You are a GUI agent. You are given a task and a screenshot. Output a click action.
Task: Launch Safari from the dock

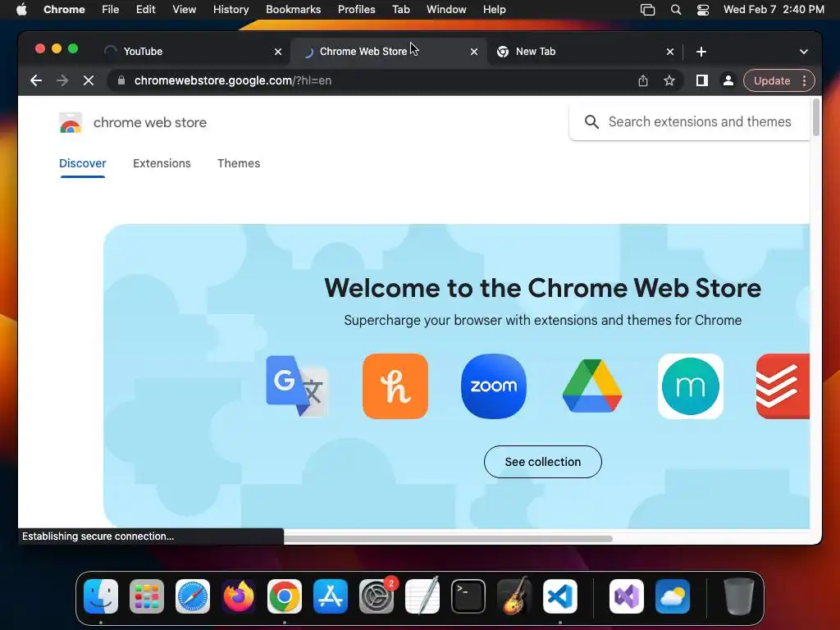(192, 596)
